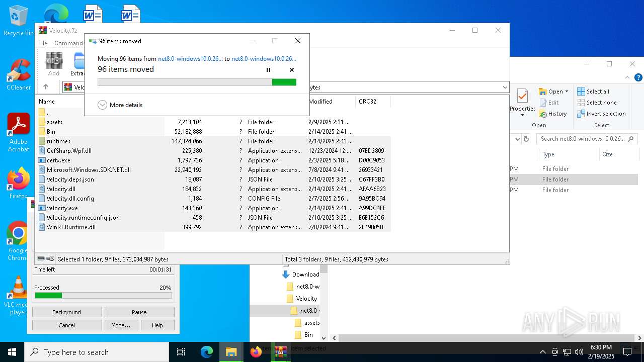Open the File menu in WinRAR
Screen dimensions: 644x362
[x=43, y=43]
